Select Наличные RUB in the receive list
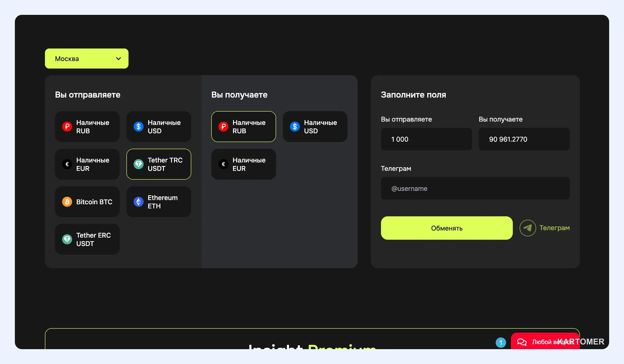The width and height of the screenshot is (624, 364). (x=244, y=127)
